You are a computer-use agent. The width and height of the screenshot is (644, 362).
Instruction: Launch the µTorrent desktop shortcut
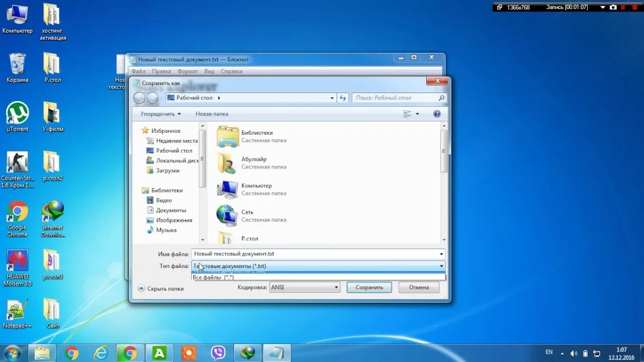tap(17, 117)
